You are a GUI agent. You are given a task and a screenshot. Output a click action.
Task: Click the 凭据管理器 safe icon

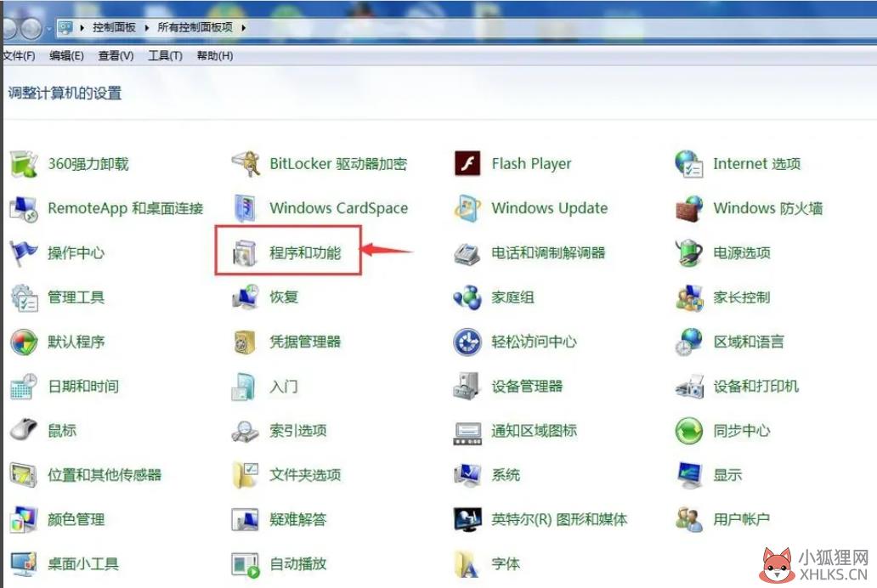point(246,342)
